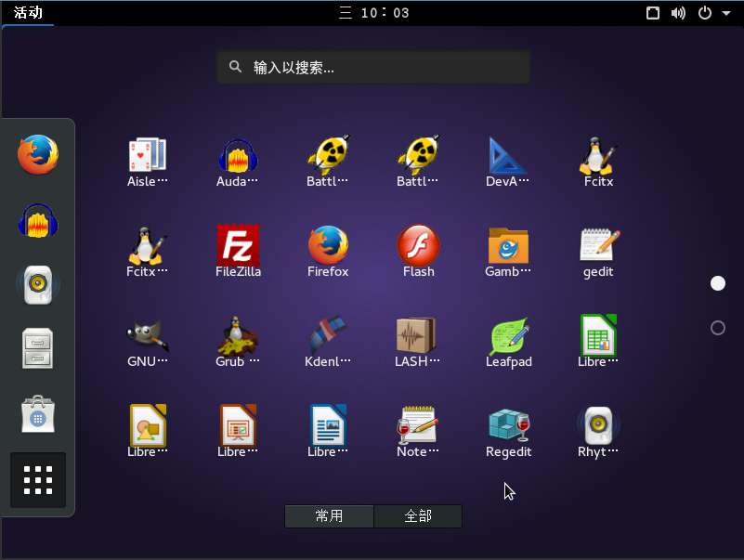Open the LASH... audio app
The image size is (744, 560).
418,342
